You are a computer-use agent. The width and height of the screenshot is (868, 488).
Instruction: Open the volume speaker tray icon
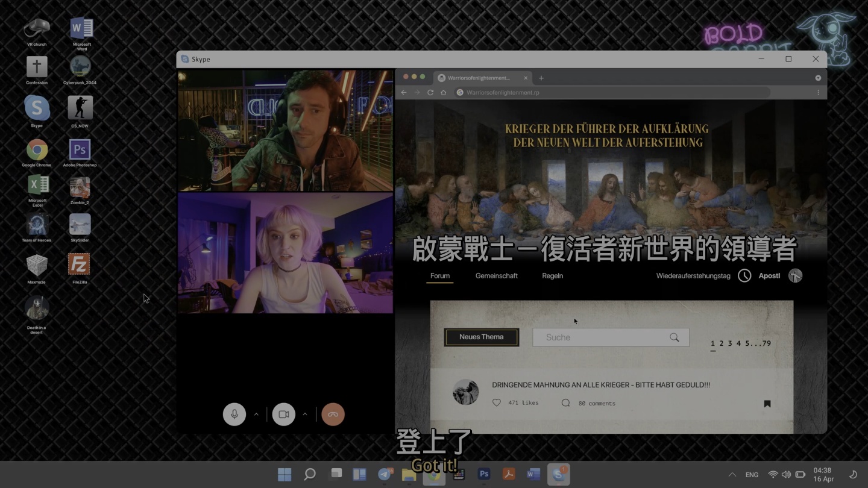pyautogui.click(x=786, y=475)
